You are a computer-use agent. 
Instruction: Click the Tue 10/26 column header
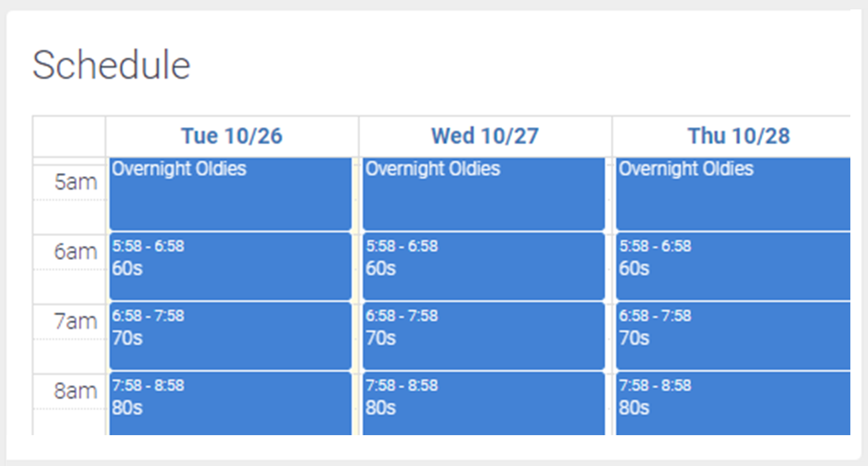(x=232, y=136)
